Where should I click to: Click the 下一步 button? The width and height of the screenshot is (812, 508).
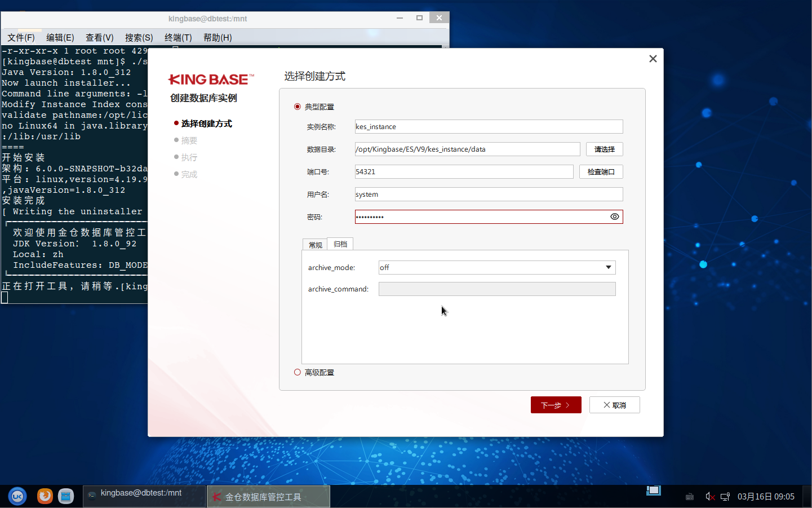click(556, 405)
